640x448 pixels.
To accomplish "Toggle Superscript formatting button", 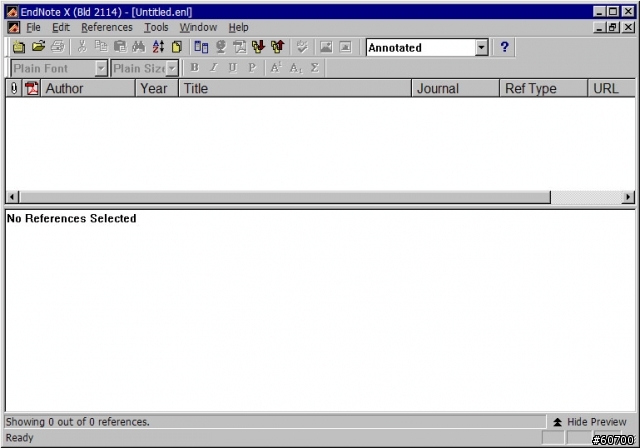I will [x=276, y=68].
